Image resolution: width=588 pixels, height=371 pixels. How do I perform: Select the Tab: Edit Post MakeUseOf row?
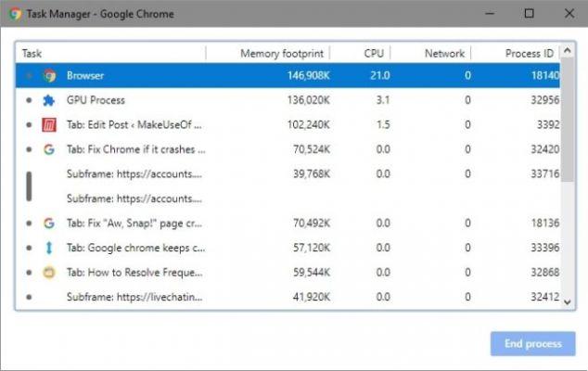pyautogui.click(x=288, y=125)
